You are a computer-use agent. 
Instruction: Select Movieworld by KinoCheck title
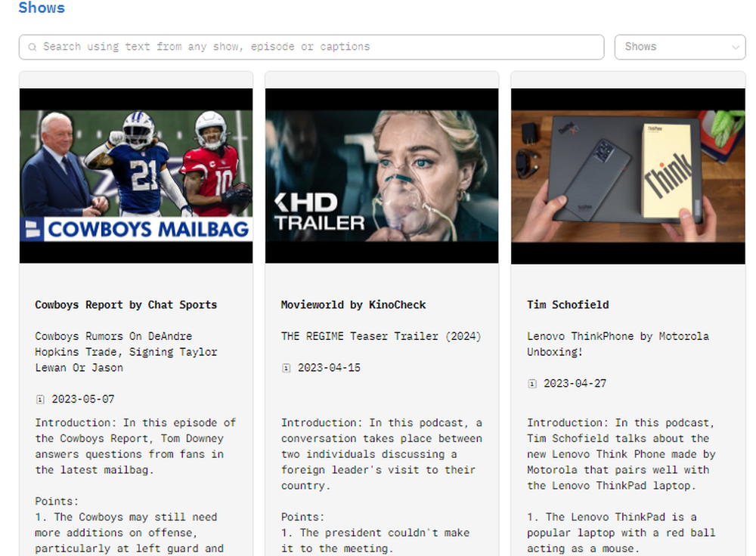click(x=353, y=305)
